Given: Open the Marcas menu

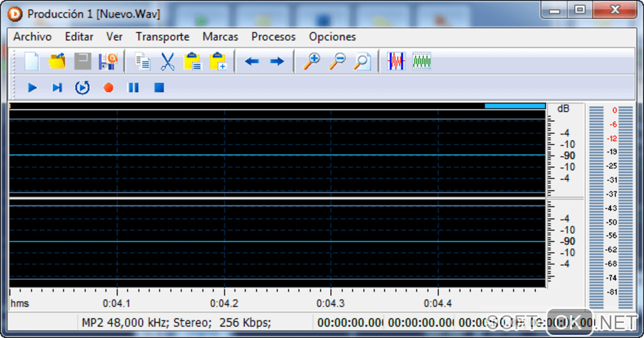Looking at the screenshot, I should [220, 37].
